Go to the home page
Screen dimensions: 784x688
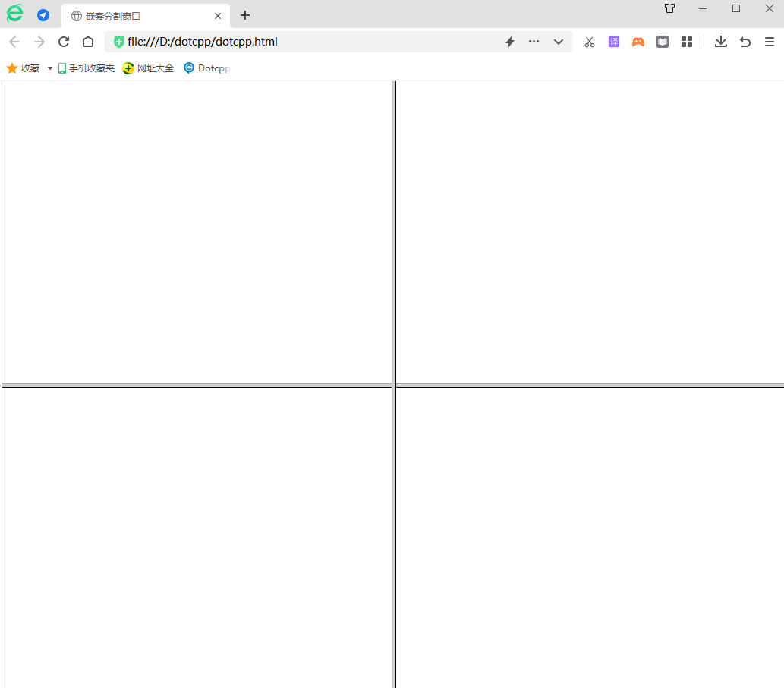click(x=88, y=42)
